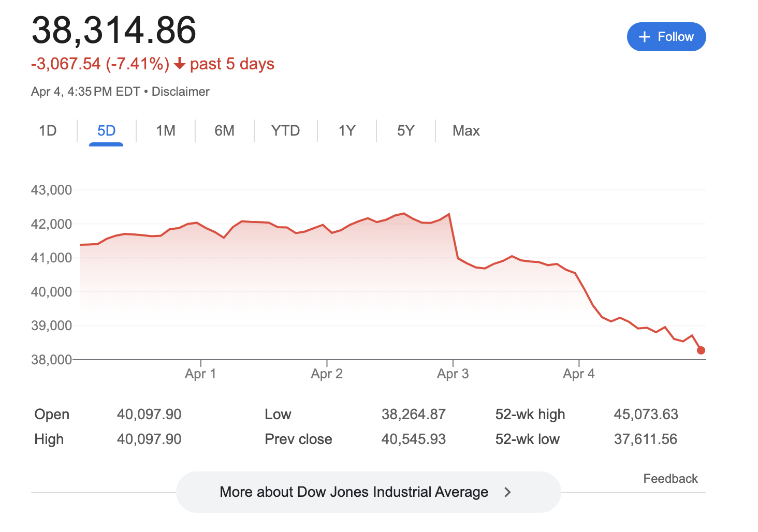Screen dimensions: 758x532
Task: Click the 52-wk high value 45,073.63
Action: (x=646, y=415)
